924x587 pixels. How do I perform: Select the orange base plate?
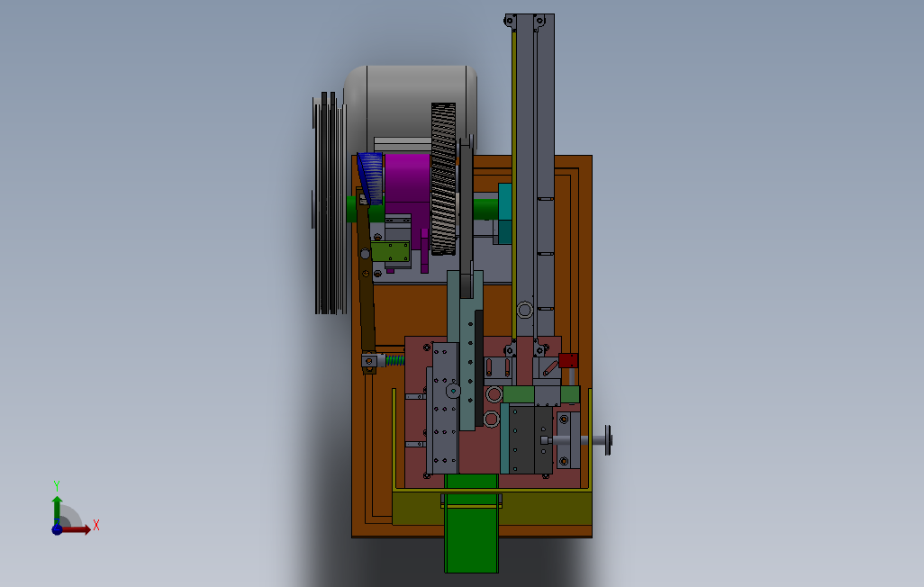point(471,347)
